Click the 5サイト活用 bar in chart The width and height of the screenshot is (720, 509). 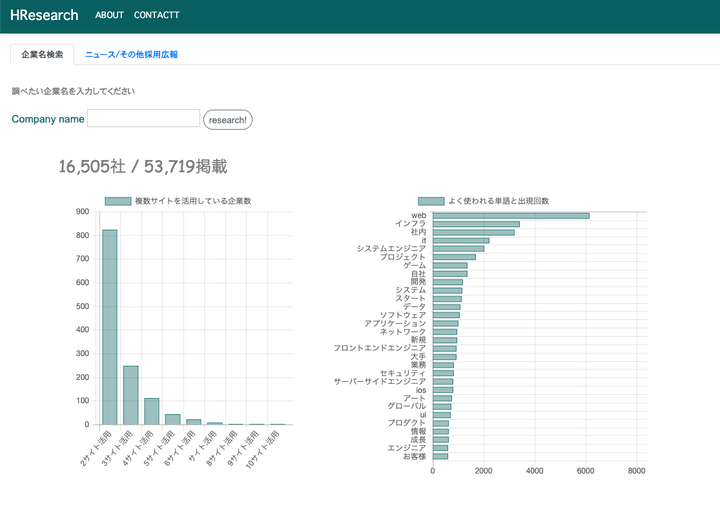(173, 419)
